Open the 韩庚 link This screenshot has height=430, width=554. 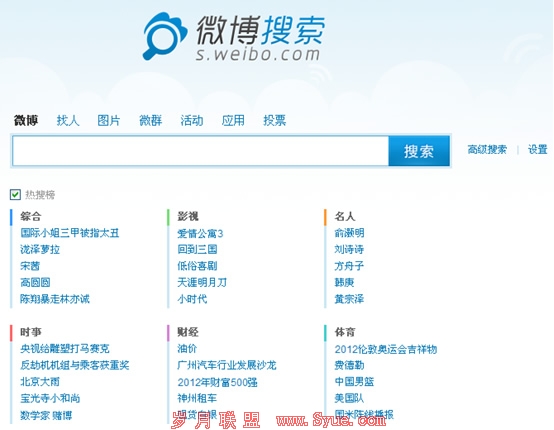coord(344,282)
